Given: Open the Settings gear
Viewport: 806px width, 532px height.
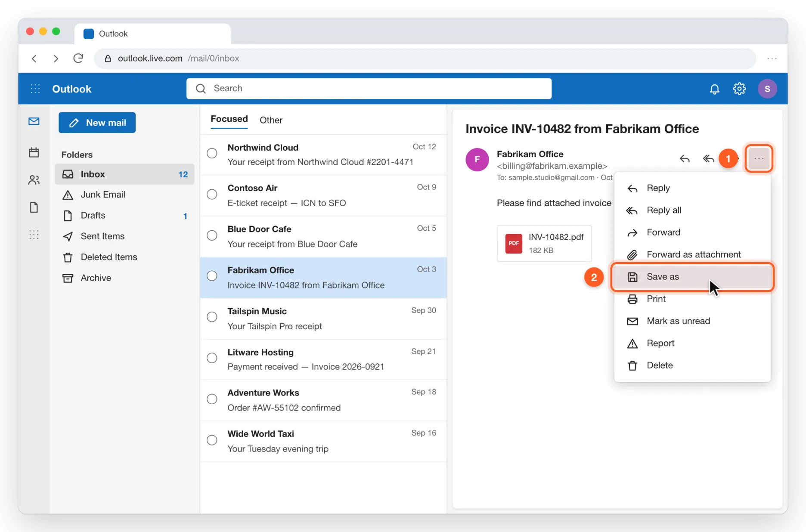Looking at the screenshot, I should [x=739, y=89].
